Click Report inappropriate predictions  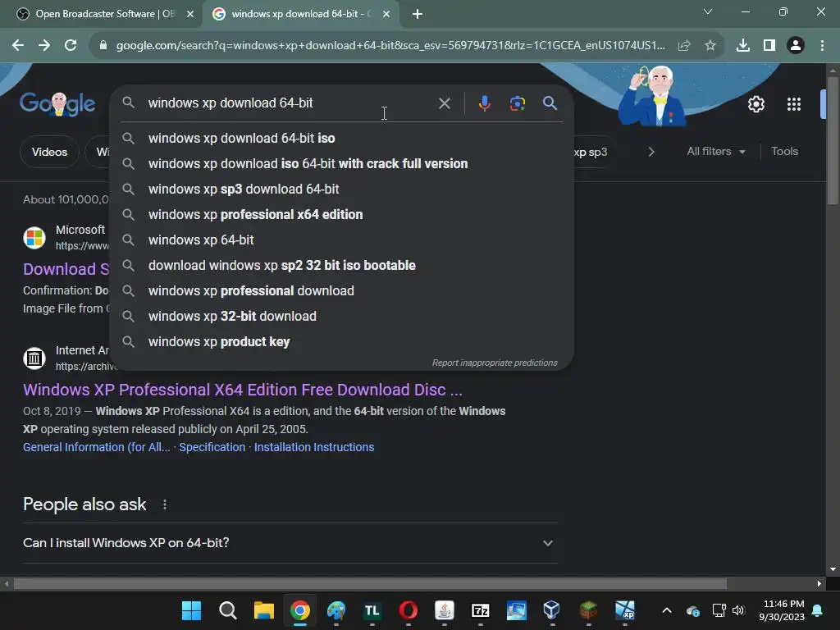point(495,363)
